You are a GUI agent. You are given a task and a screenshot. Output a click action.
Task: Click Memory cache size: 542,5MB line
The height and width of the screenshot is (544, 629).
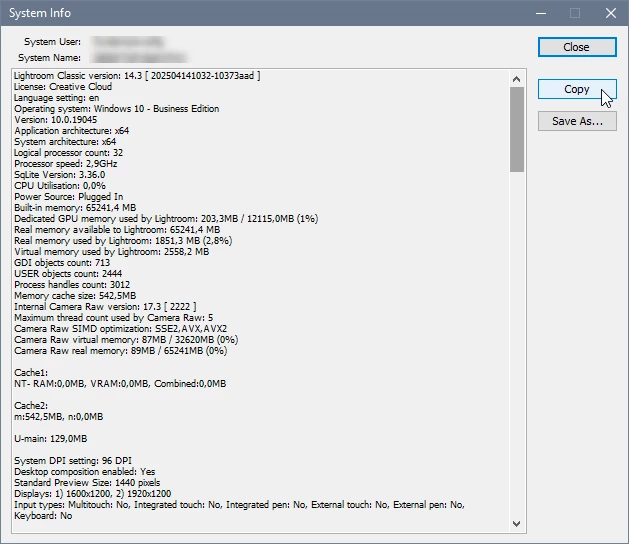click(75, 296)
